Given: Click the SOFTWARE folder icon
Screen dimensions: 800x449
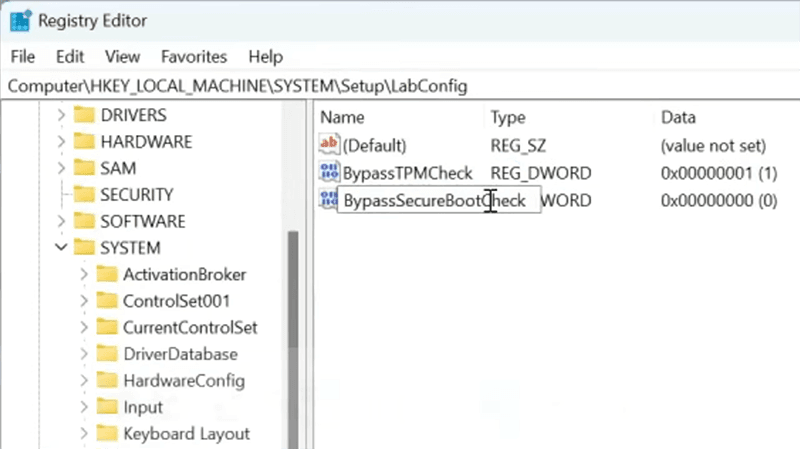Looking at the screenshot, I should coord(84,221).
